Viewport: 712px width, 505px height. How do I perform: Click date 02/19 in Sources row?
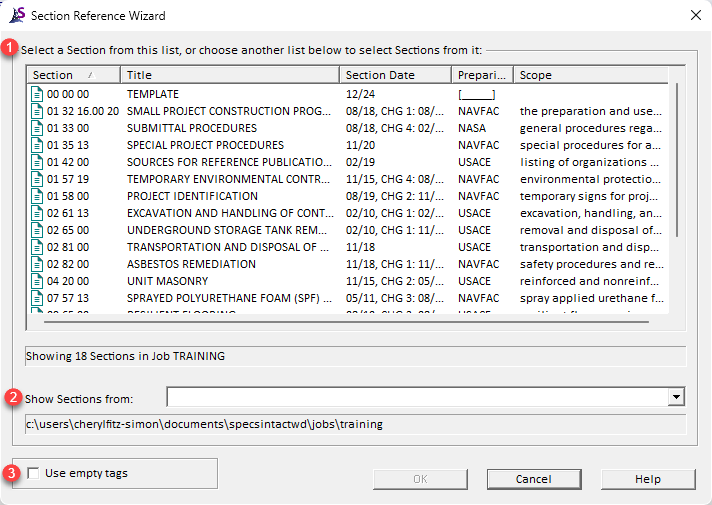(x=361, y=162)
